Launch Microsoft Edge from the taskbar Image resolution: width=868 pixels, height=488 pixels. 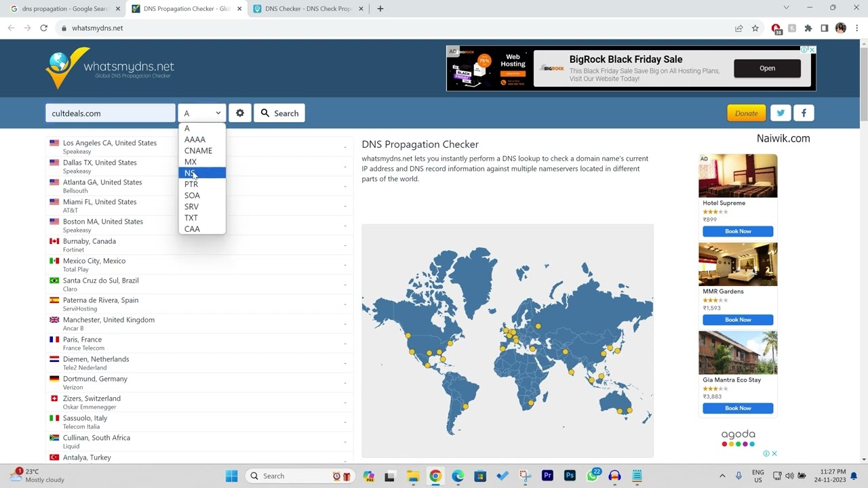pyautogui.click(x=458, y=476)
